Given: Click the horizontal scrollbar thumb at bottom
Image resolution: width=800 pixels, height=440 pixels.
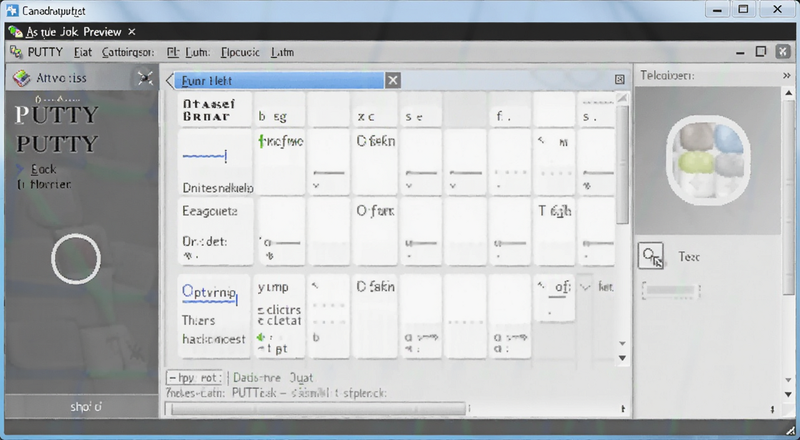Looking at the screenshot, I should coord(318,408).
